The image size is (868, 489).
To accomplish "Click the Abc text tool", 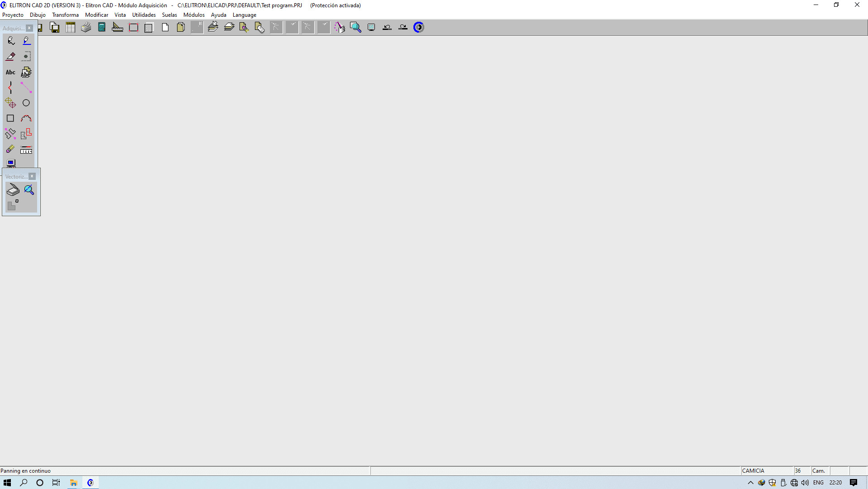I will click(10, 72).
